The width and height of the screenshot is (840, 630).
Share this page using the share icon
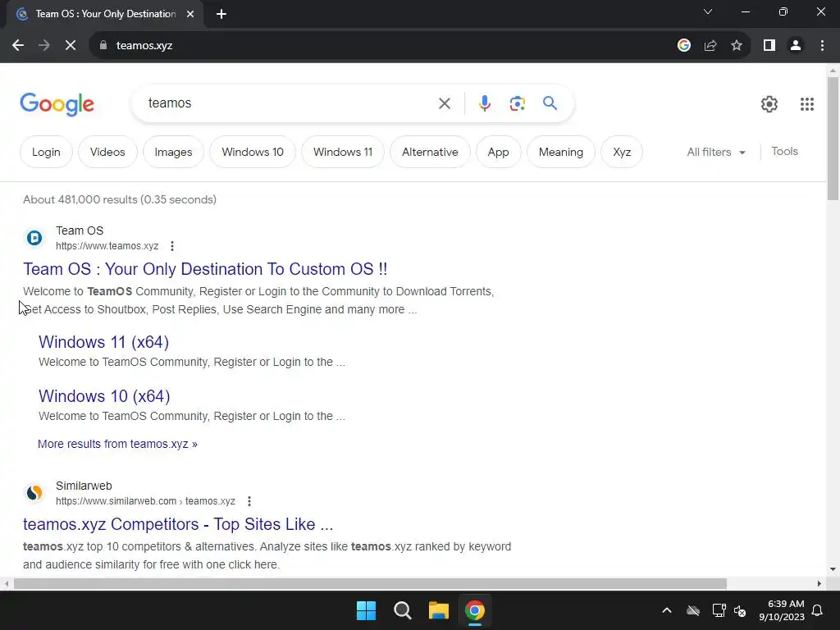(x=710, y=46)
